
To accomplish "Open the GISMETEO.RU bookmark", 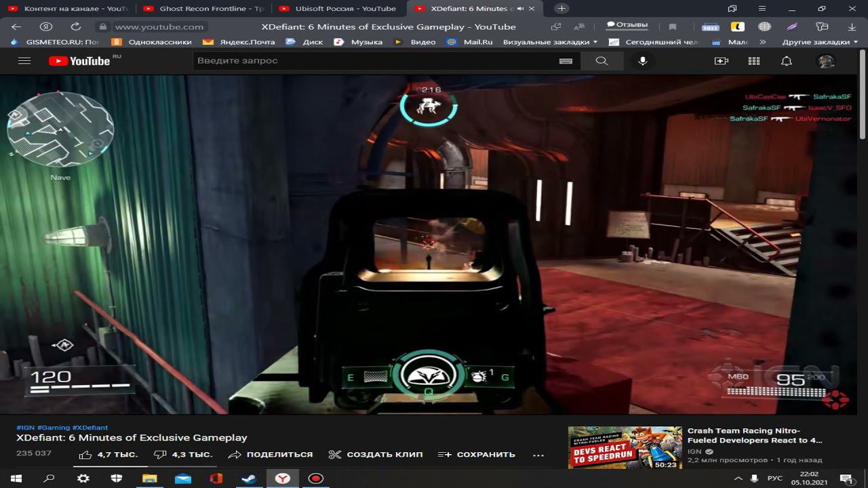I will [x=54, y=42].
